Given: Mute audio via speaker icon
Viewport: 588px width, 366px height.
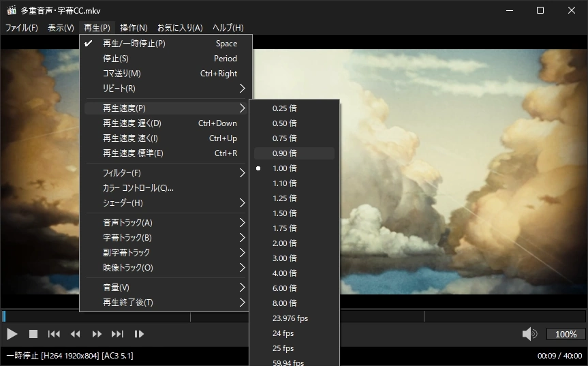Looking at the screenshot, I should click(529, 334).
